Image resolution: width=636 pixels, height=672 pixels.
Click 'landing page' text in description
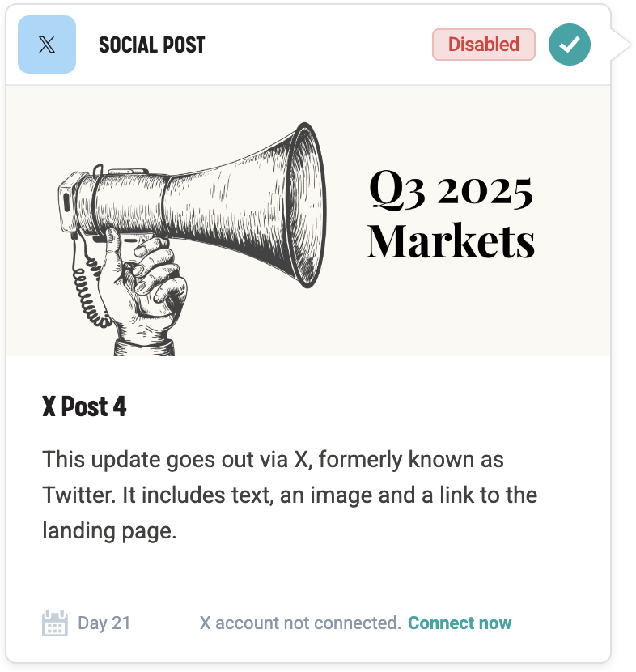pyautogui.click(x=108, y=531)
